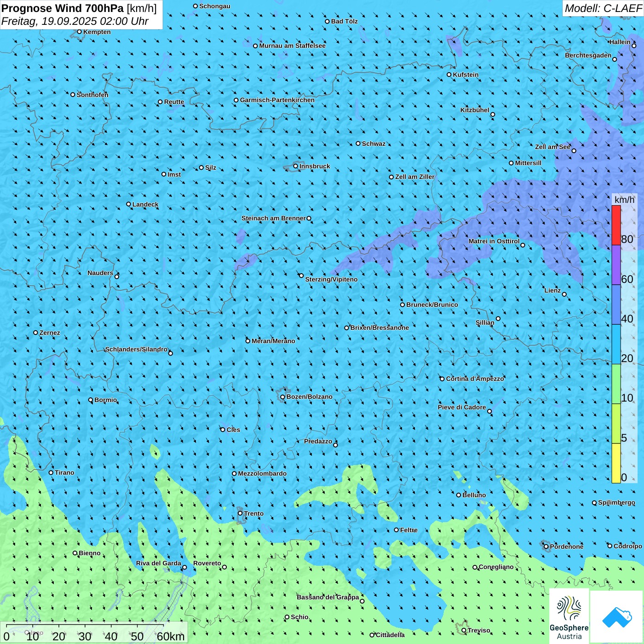Click the 'Reutte' label
This screenshot has width=644, height=644.
pyautogui.click(x=174, y=102)
